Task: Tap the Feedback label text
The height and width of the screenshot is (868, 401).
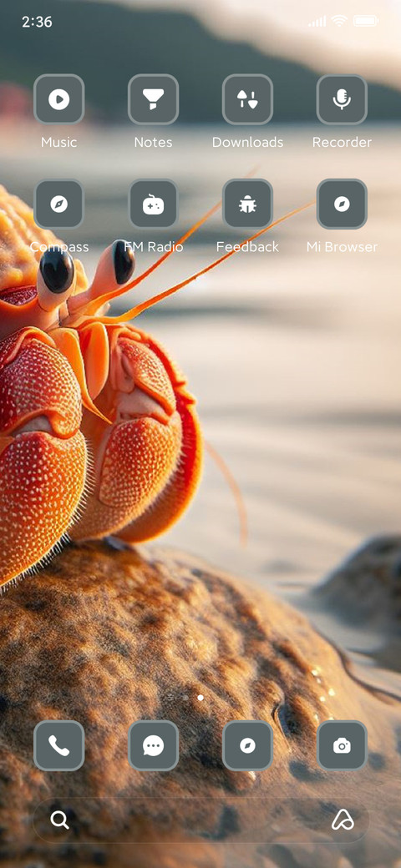Action: pos(247,247)
